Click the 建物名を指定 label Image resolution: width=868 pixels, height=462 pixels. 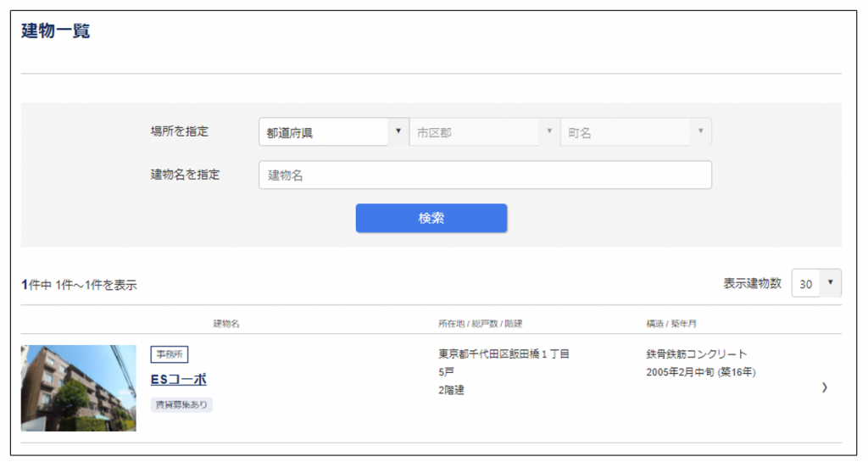click(x=185, y=175)
